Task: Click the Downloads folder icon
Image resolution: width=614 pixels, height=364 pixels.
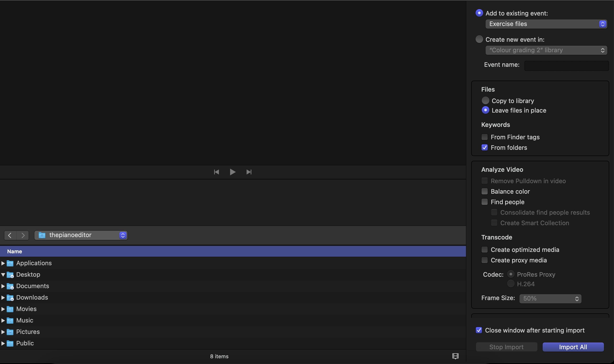Action: 10,297
